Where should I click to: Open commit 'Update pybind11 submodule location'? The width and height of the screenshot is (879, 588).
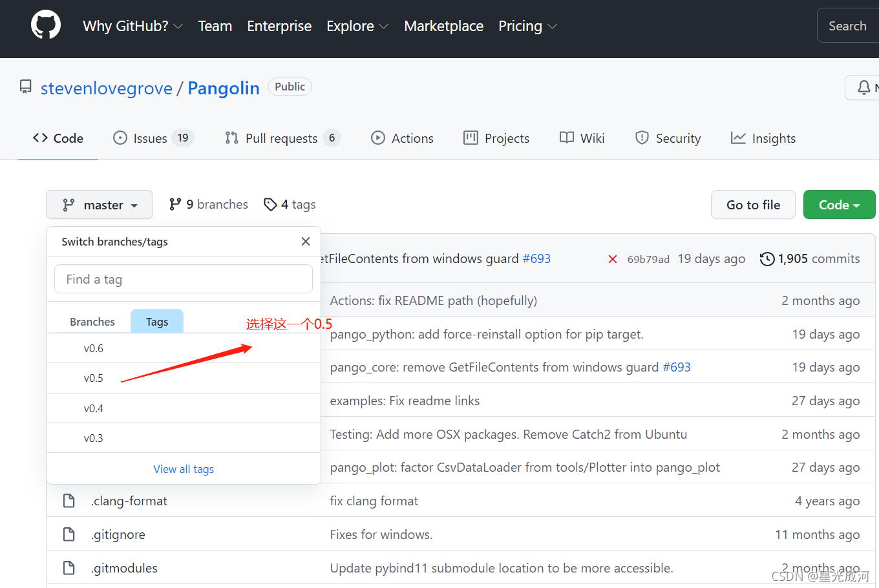coord(502,568)
